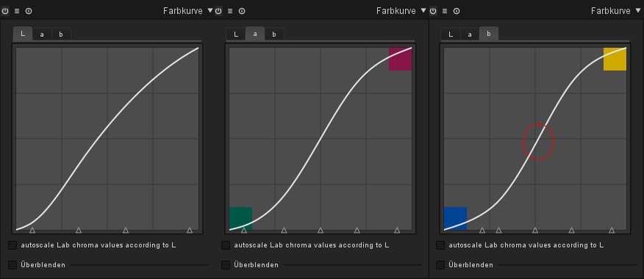
Task: Click second node triangle below the L curve
Action: [x=79, y=231]
